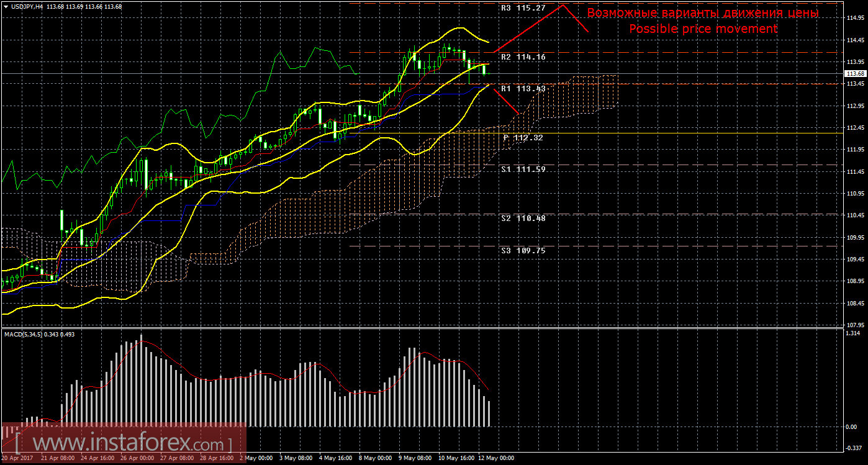Click the R1 113.43 resistance label
Image resolution: width=868 pixels, height=465 pixels.
click(522, 89)
